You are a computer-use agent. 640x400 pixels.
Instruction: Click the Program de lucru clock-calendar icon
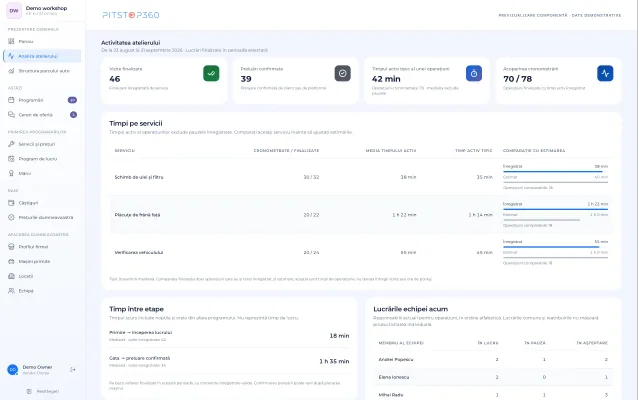pyautogui.click(x=11, y=159)
